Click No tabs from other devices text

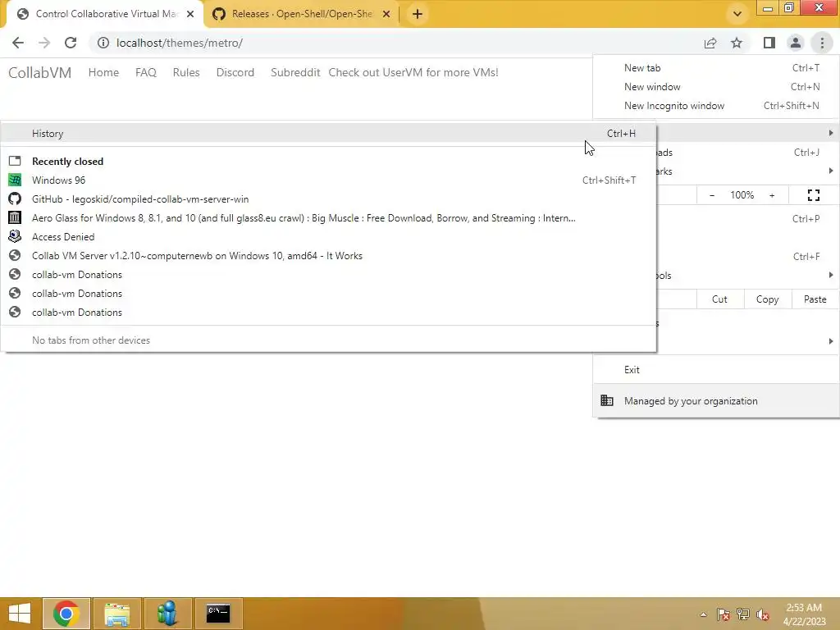tap(91, 340)
